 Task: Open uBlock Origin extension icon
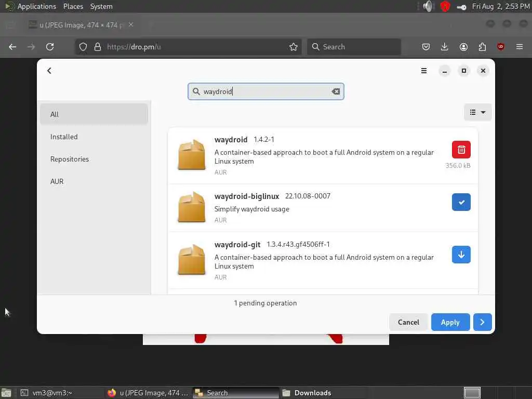coord(500,47)
